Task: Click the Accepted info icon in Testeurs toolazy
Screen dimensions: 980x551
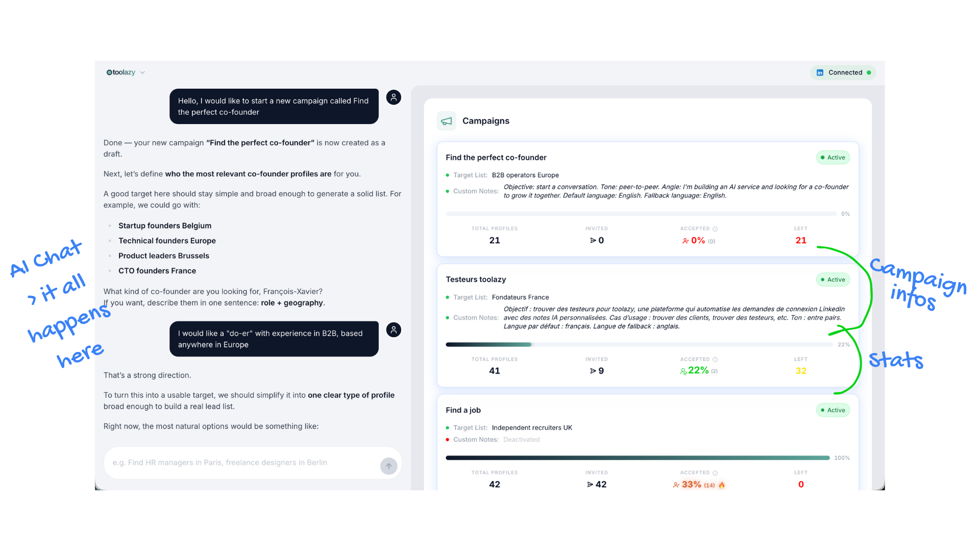Action: tap(715, 360)
